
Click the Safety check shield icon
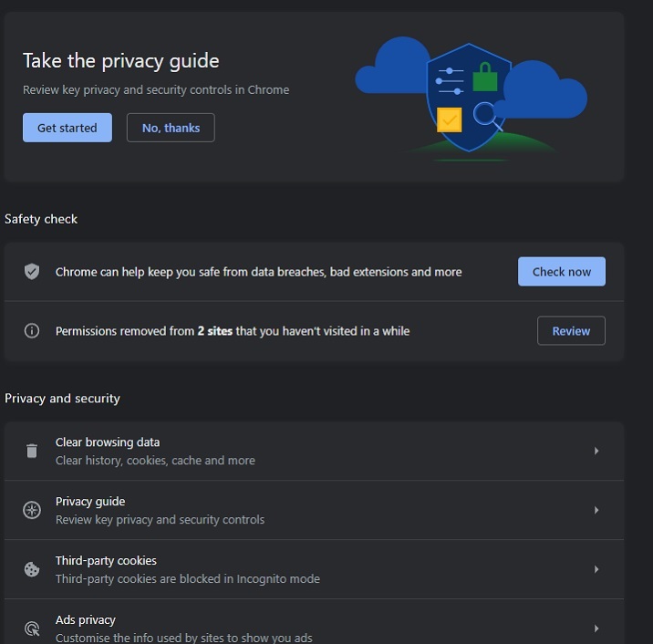32,272
